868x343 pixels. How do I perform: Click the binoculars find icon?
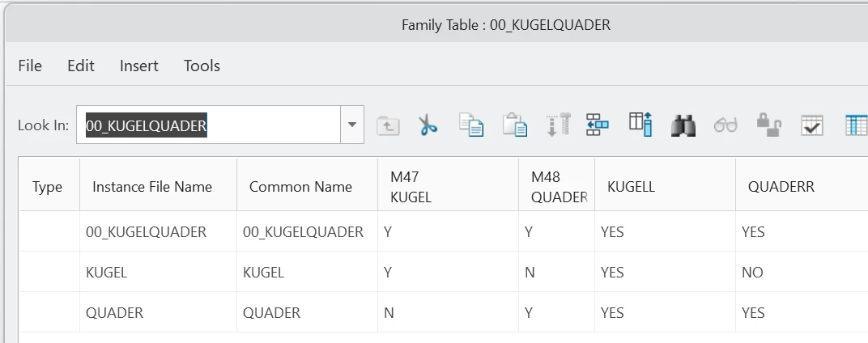coord(683,125)
